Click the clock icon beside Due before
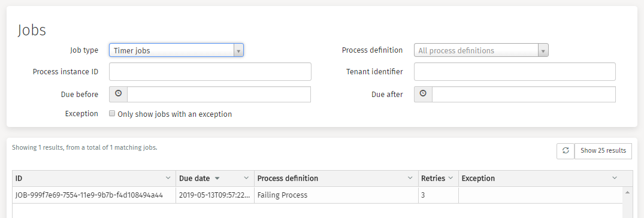Viewport: 644px width, 218px height. point(118,94)
